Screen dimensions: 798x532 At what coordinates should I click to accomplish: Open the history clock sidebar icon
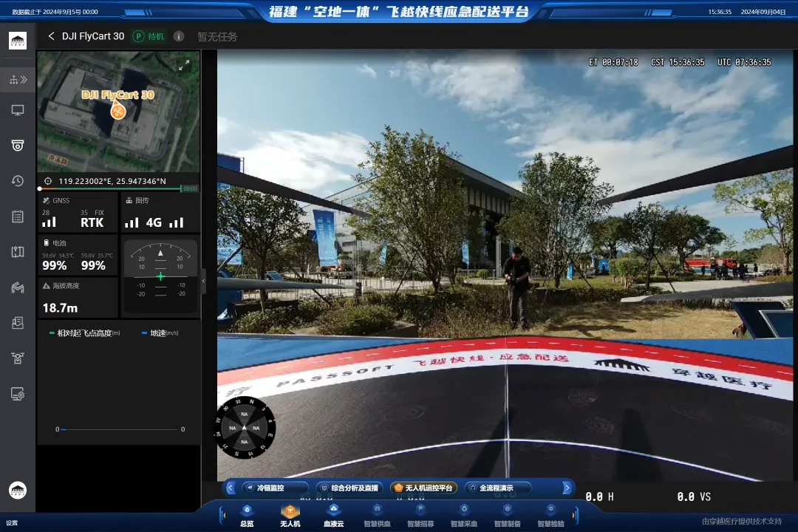point(18,181)
